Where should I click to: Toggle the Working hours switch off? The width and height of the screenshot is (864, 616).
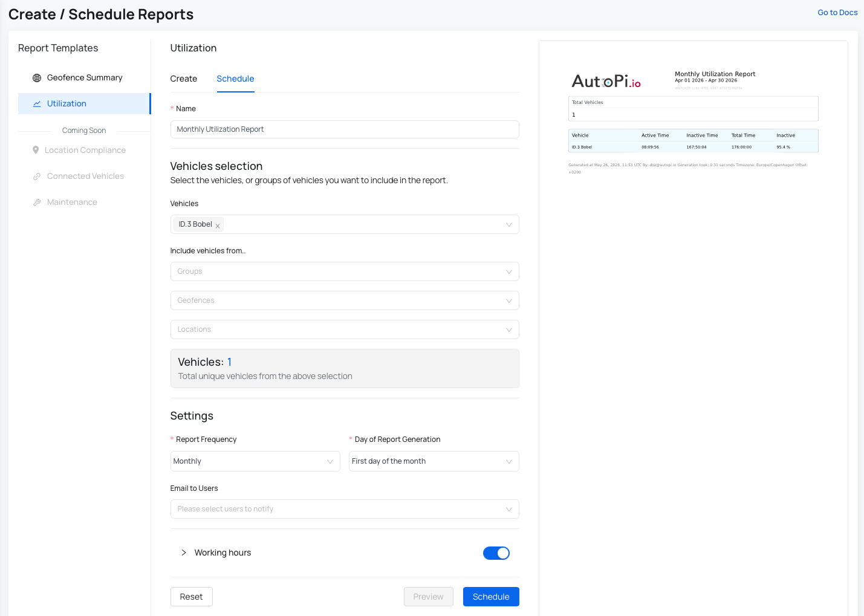[496, 553]
